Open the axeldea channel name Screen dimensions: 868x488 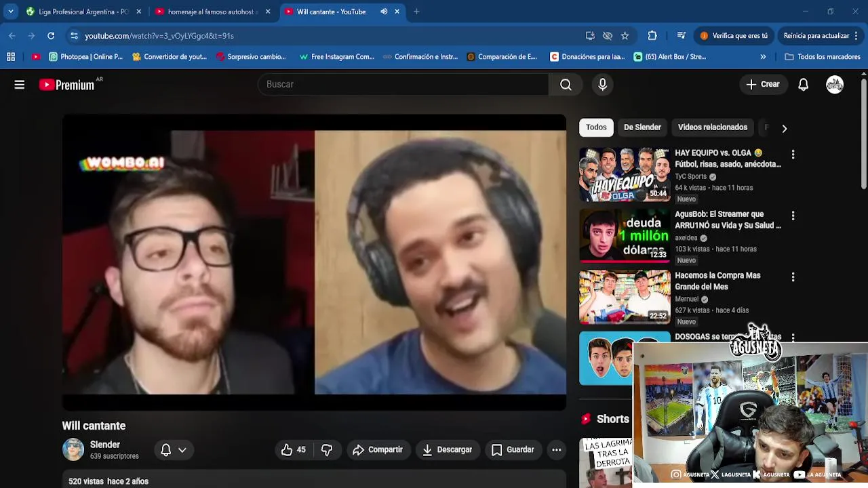(x=686, y=238)
